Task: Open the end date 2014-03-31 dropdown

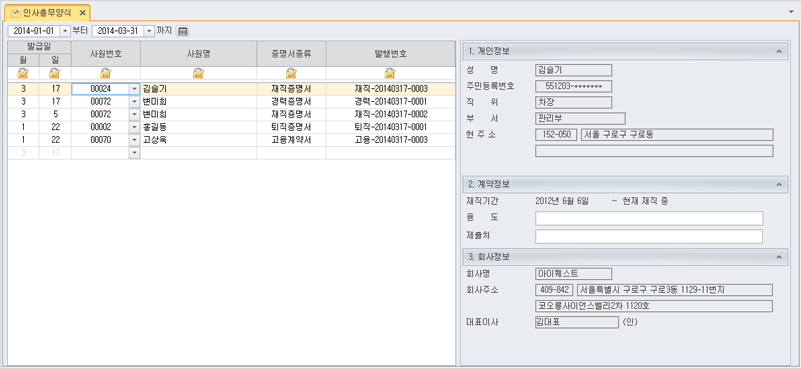Action: 149,31
